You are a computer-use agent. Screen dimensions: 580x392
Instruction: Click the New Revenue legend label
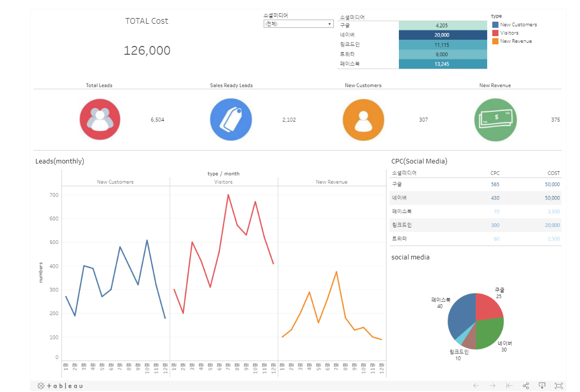[516, 41]
